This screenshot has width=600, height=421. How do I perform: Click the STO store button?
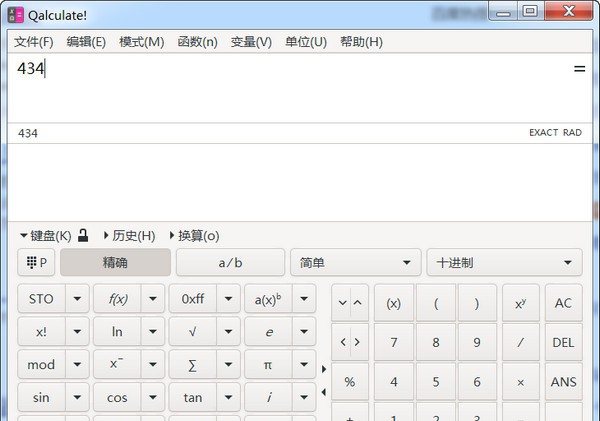[x=41, y=299]
